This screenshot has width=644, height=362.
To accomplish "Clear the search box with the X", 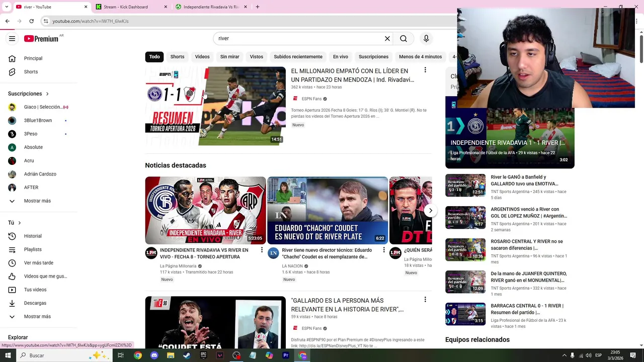I will [x=387, y=38].
